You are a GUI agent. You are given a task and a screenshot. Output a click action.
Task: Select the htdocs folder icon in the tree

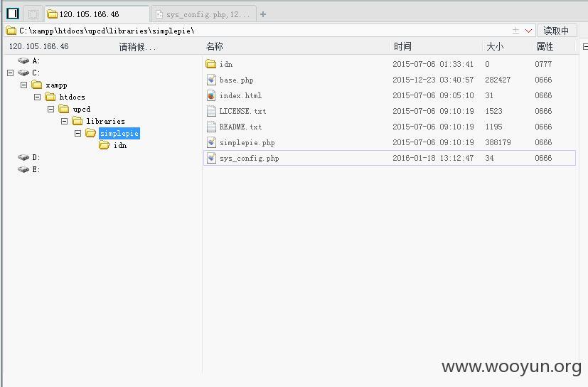[50, 97]
